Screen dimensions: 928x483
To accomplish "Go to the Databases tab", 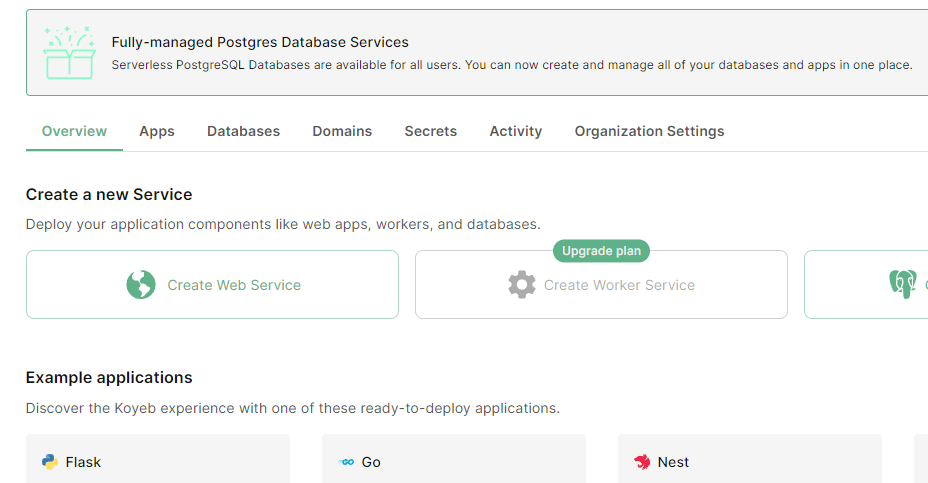I will click(243, 131).
